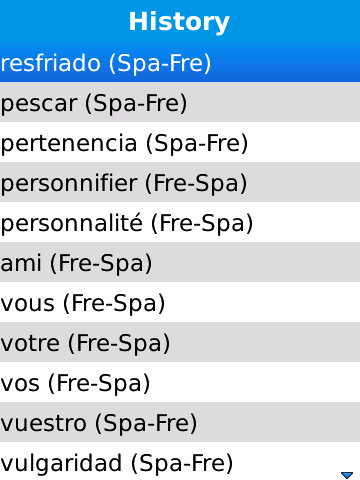The width and height of the screenshot is (360, 480).
Task: Click the blue scroll-down arrow indicator
Action: [x=347, y=475]
